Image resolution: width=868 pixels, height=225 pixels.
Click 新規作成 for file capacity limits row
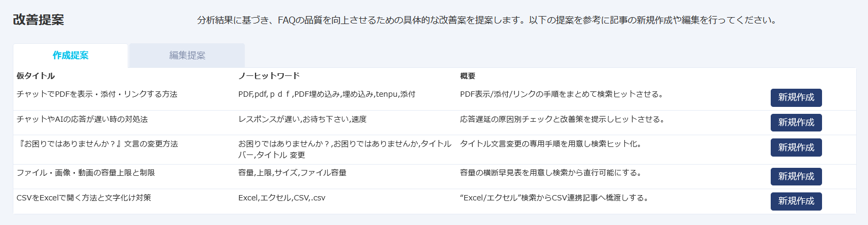pos(796,176)
